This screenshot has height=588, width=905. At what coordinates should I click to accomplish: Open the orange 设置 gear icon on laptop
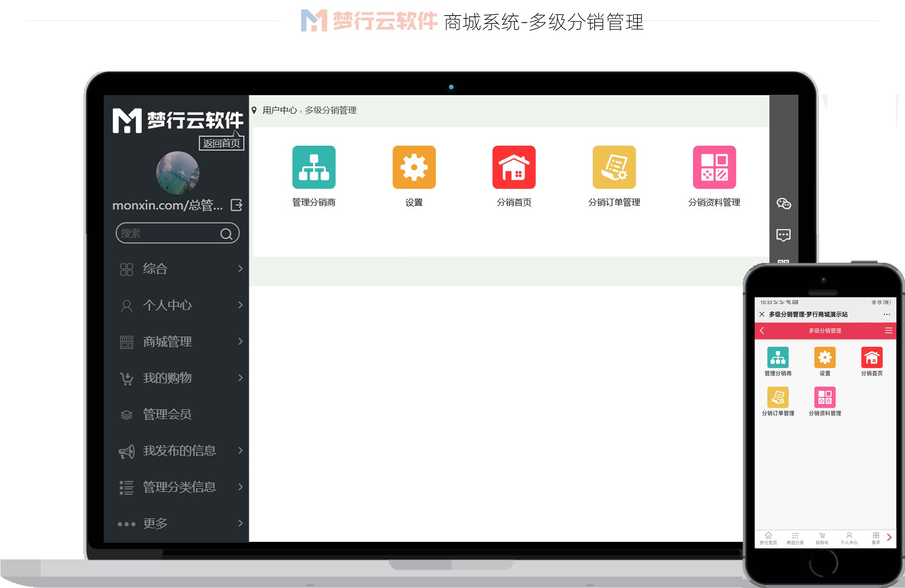pyautogui.click(x=414, y=167)
